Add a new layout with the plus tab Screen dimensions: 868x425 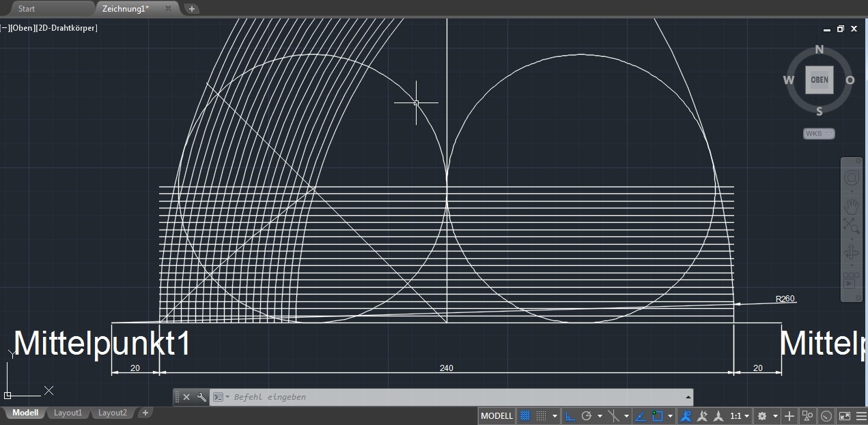coord(145,413)
